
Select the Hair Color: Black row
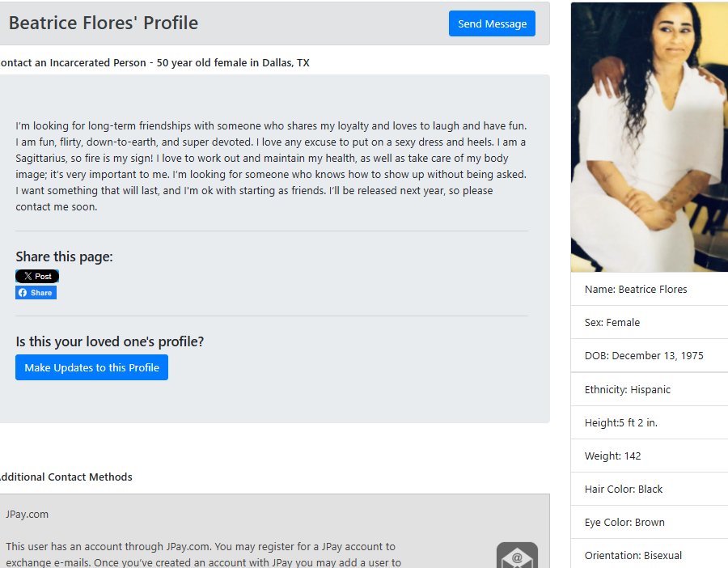(649, 489)
